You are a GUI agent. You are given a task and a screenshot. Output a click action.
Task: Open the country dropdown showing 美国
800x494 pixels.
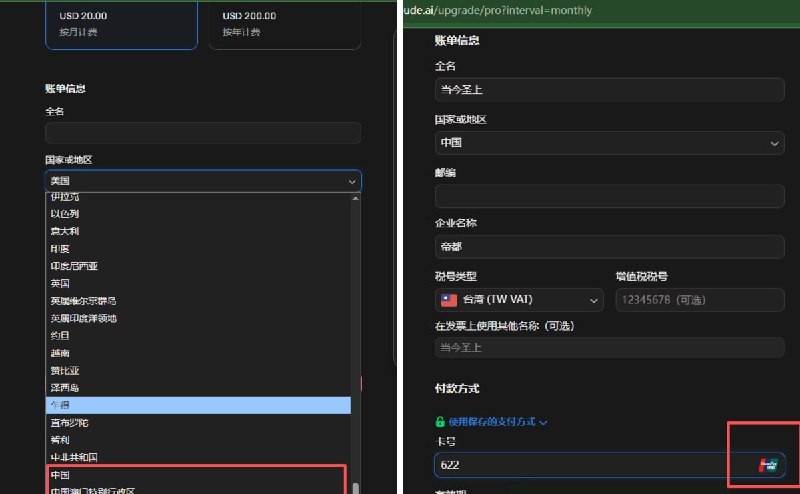point(203,181)
